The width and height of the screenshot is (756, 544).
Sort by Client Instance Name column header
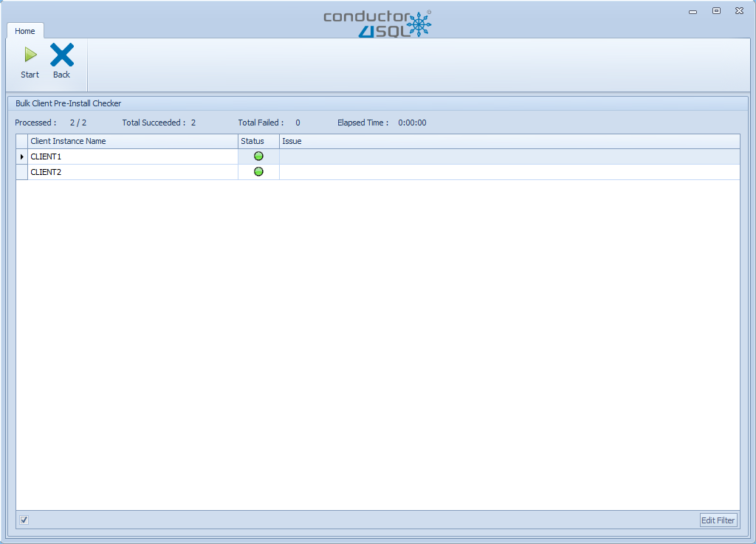133,141
